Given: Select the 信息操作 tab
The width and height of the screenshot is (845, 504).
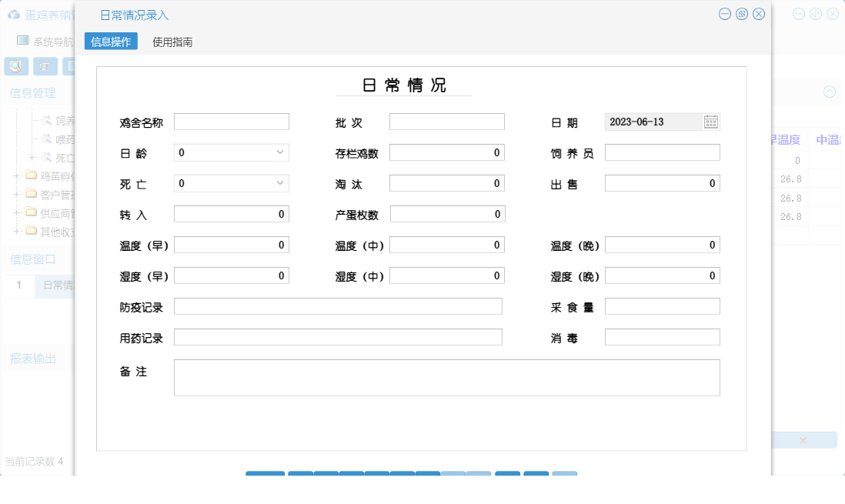Looking at the screenshot, I should (111, 42).
